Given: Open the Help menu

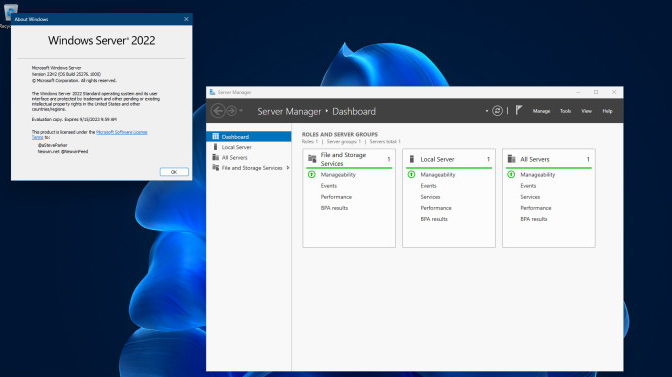Looking at the screenshot, I should pos(607,111).
